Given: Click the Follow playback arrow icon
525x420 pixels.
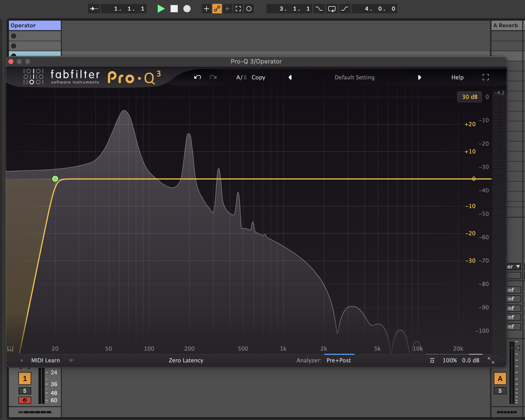Looking at the screenshot, I should [94, 9].
